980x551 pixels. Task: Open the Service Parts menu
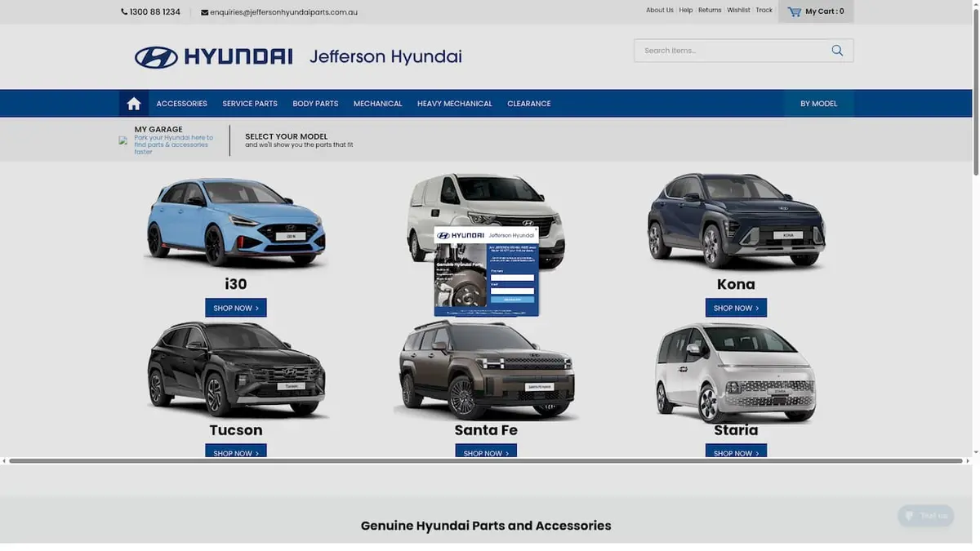250,104
